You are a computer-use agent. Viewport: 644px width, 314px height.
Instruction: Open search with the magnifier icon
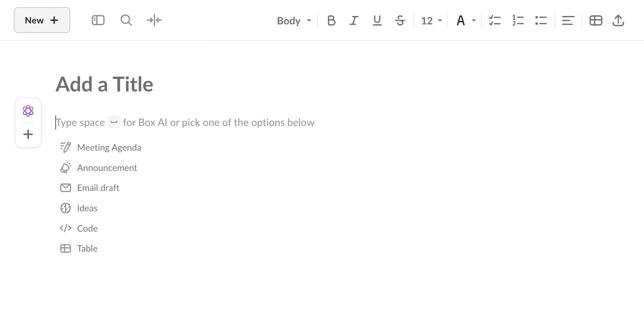126,20
